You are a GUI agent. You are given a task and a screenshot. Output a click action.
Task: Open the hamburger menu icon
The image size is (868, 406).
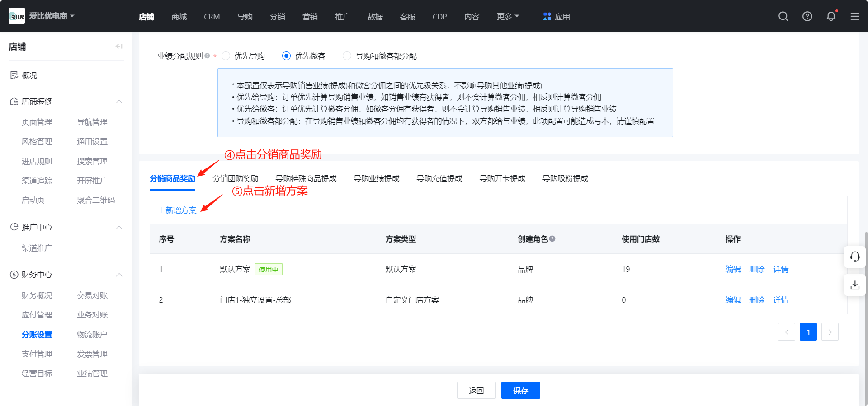coord(855,16)
